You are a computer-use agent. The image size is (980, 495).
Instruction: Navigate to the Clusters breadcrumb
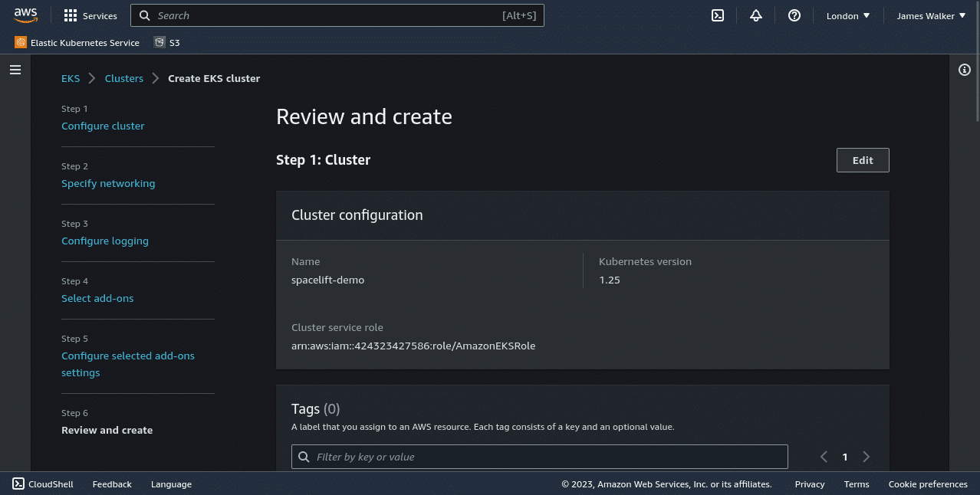[123, 78]
